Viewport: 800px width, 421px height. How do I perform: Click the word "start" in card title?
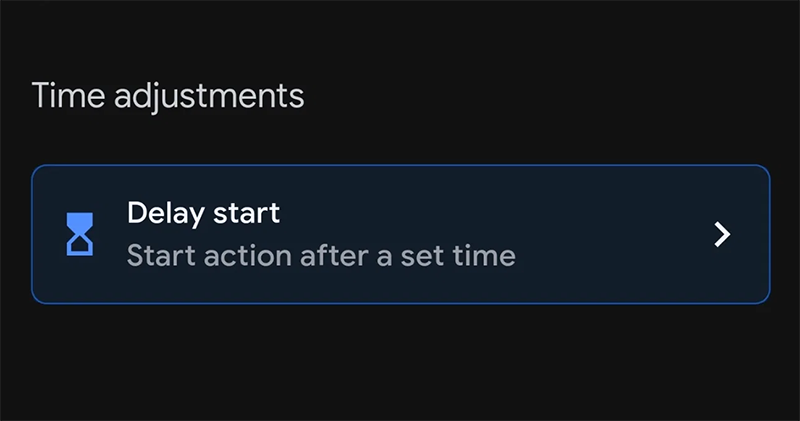tap(246, 214)
